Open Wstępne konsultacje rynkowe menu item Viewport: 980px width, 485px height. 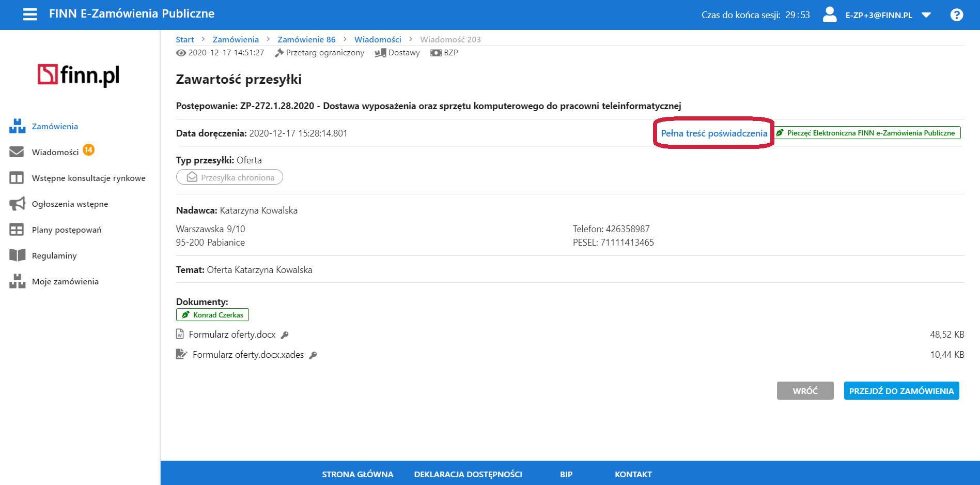[x=89, y=178]
